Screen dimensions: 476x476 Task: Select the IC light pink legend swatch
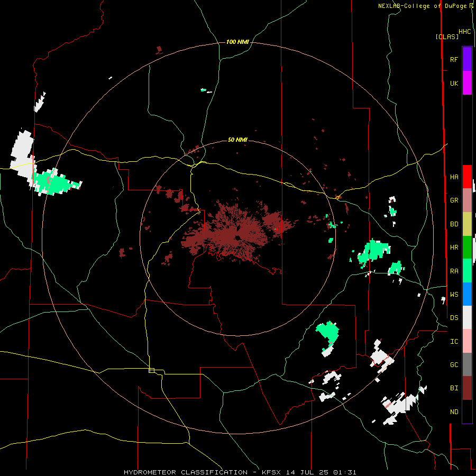[x=467, y=341]
